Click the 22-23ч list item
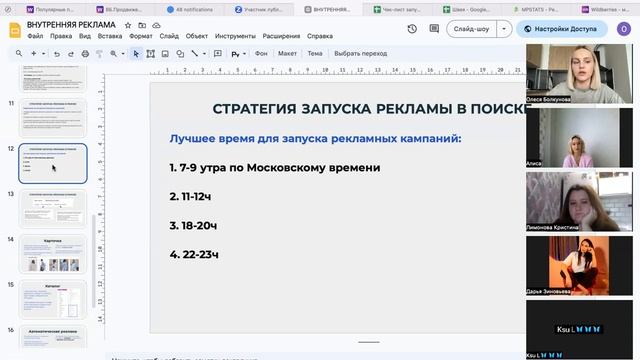The height and width of the screenshot is (360, 640). tap(194, 255)
